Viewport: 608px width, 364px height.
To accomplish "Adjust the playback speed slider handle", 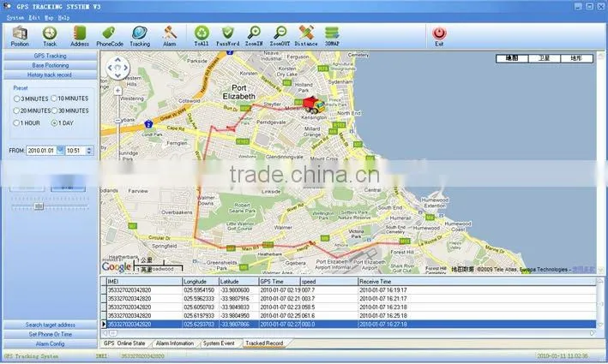I will [39, 206].
